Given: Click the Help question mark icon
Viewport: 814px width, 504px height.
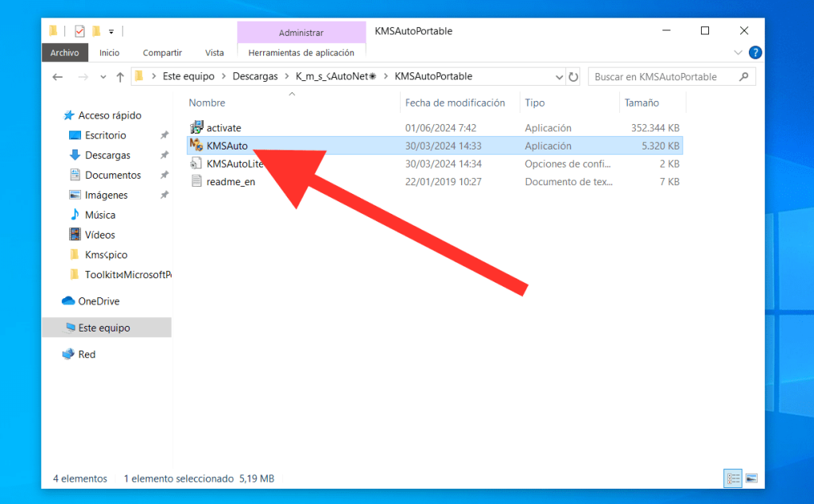Looking at the screenshot, I should (x=755, y=52).
